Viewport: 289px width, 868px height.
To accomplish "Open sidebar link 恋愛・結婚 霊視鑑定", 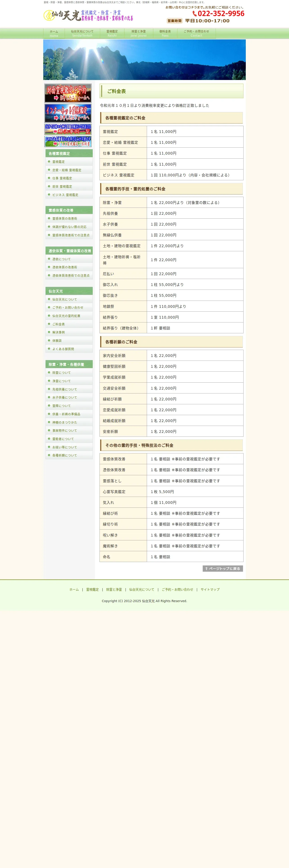I will point(69,170).
